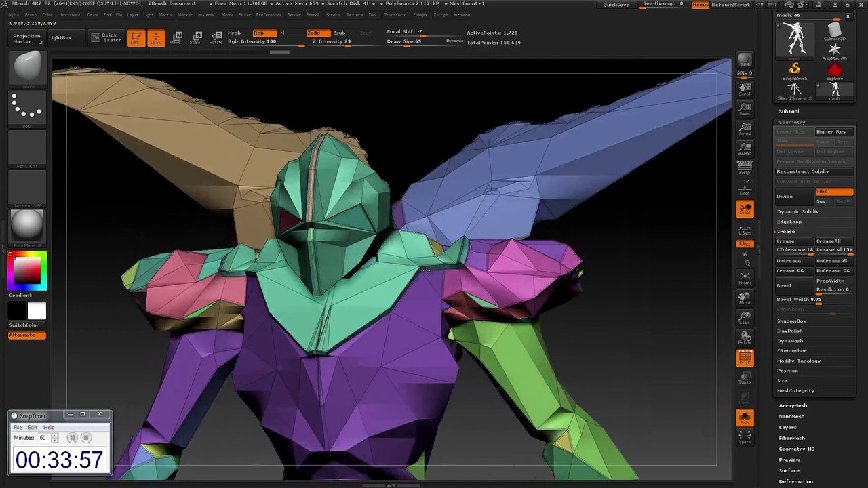868x488 pixels.
Task: Open the Preferences menu
Action: coord(269,15)
